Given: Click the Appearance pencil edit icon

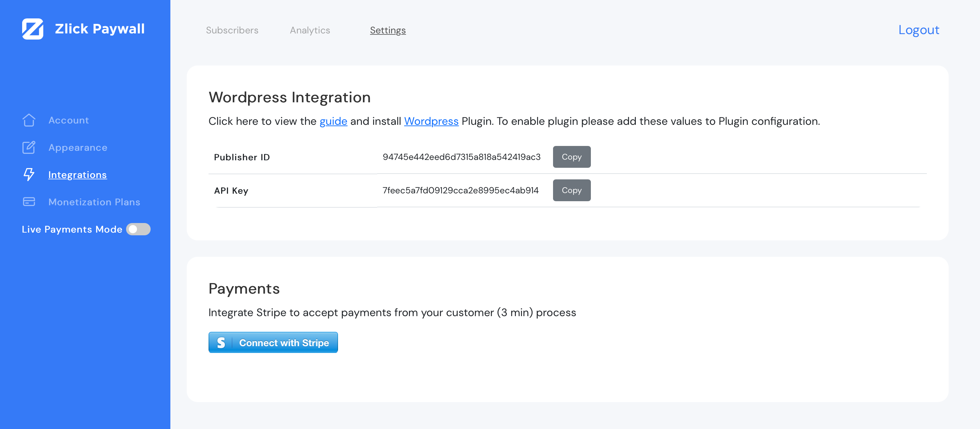Looking at the screenshot, I should click(29, 147).
